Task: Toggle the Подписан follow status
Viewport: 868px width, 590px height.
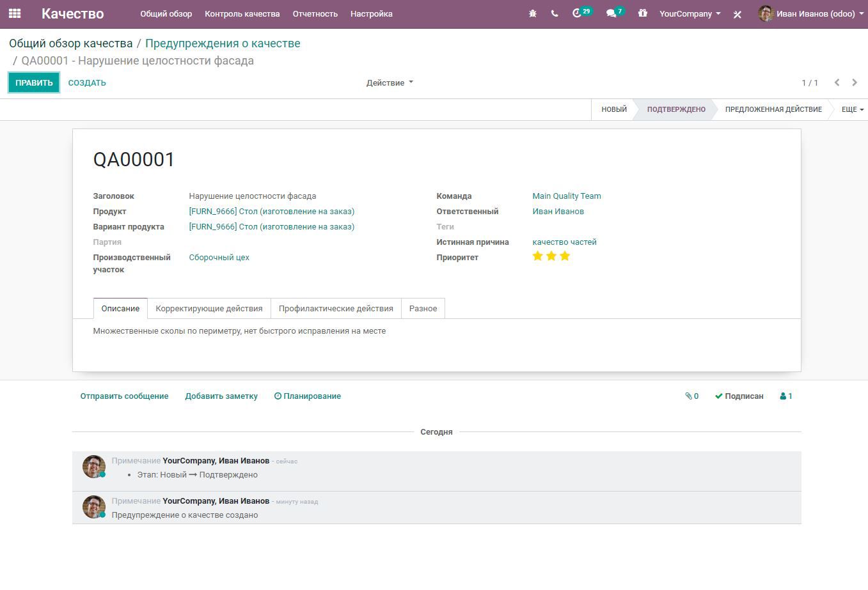Action: tap(739, 396)
